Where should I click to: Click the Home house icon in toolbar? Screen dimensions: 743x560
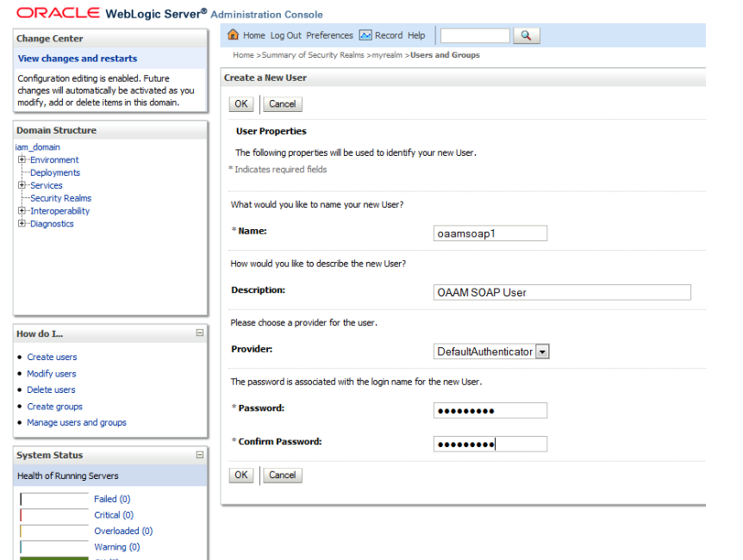(x=233, y=34)
